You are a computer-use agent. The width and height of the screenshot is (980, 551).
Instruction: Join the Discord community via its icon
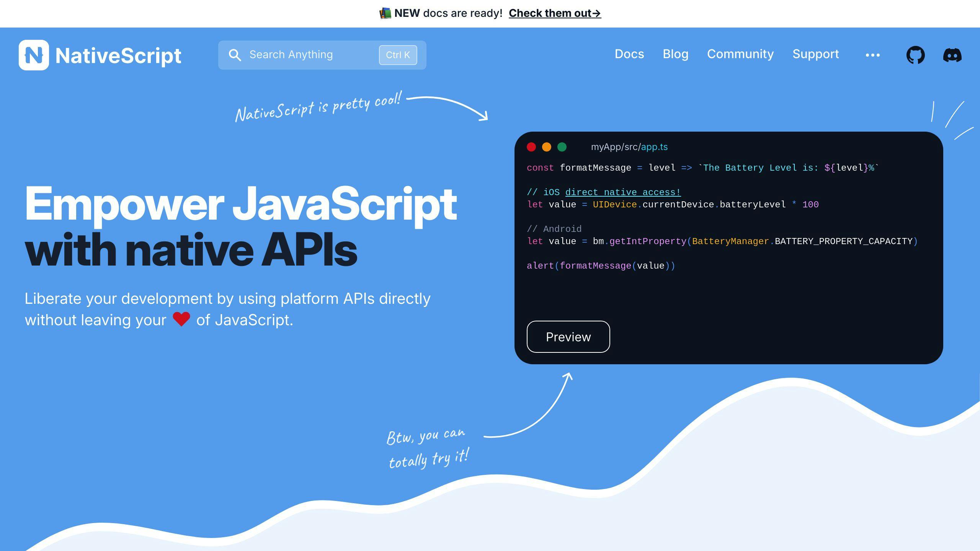pyautogui.click(x=953, y=55)
